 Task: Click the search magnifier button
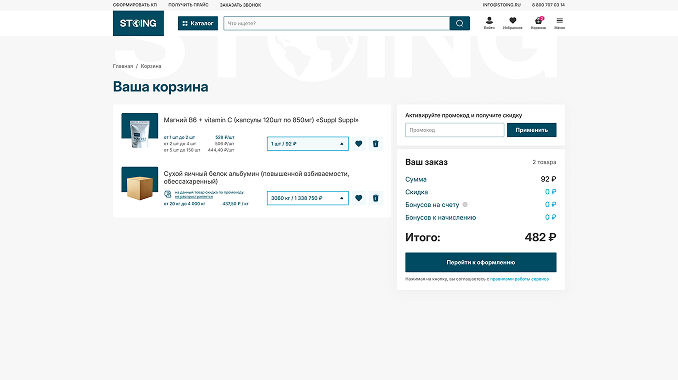[x=460, y=23]
